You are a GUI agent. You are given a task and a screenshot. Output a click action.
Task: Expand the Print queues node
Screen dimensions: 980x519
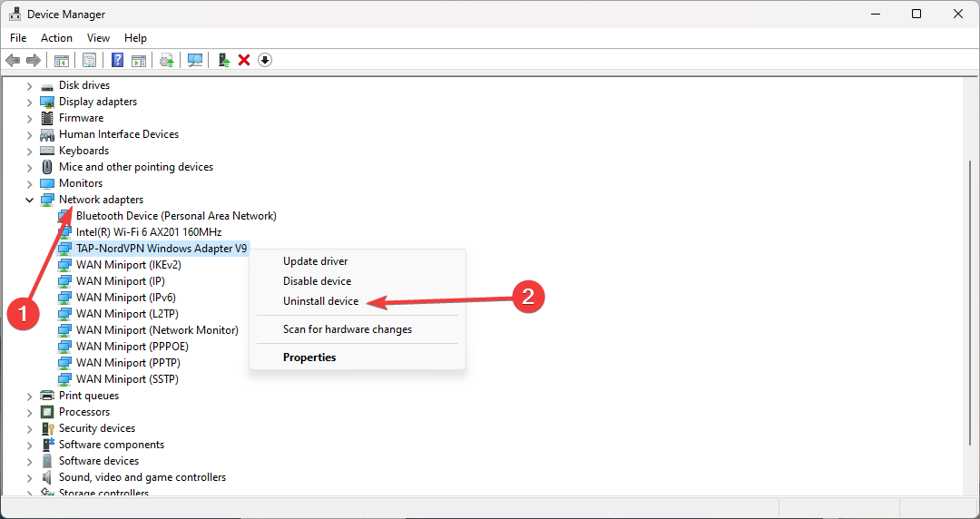29,396
